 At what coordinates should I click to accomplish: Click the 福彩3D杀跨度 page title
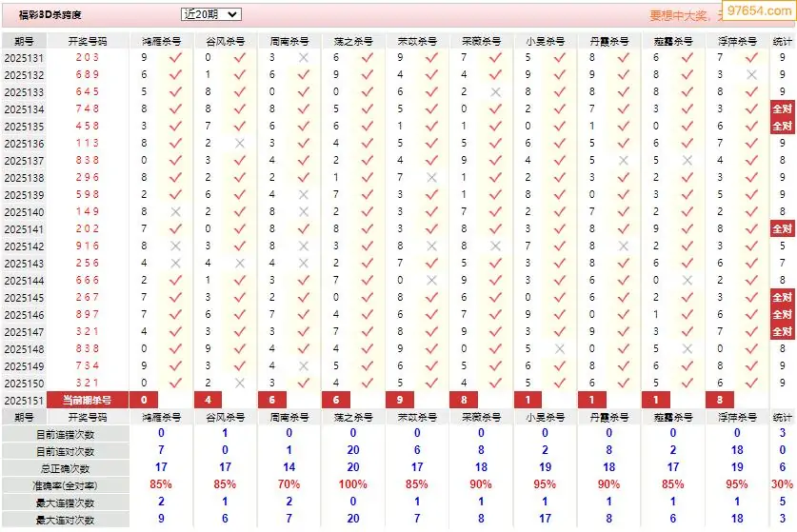50,14
